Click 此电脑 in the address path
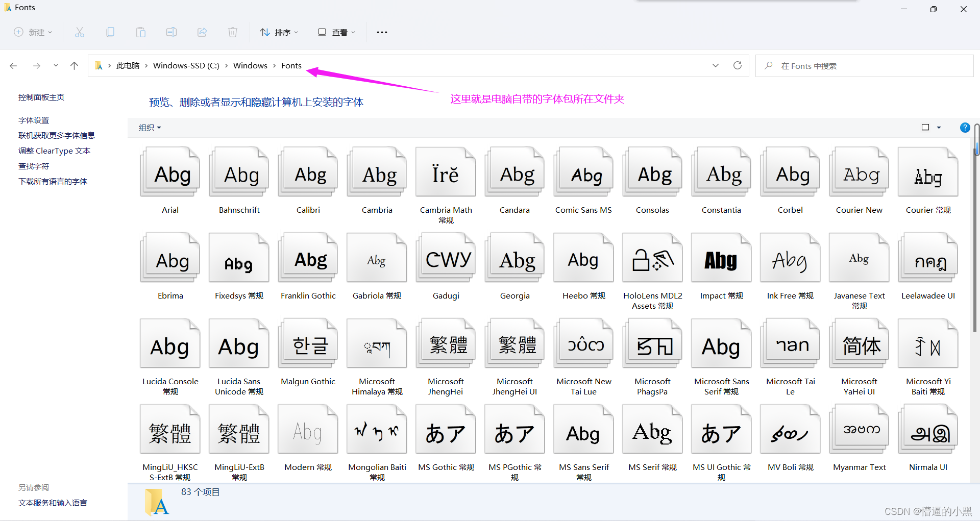The image size is (980, 521). pos(128,66)
